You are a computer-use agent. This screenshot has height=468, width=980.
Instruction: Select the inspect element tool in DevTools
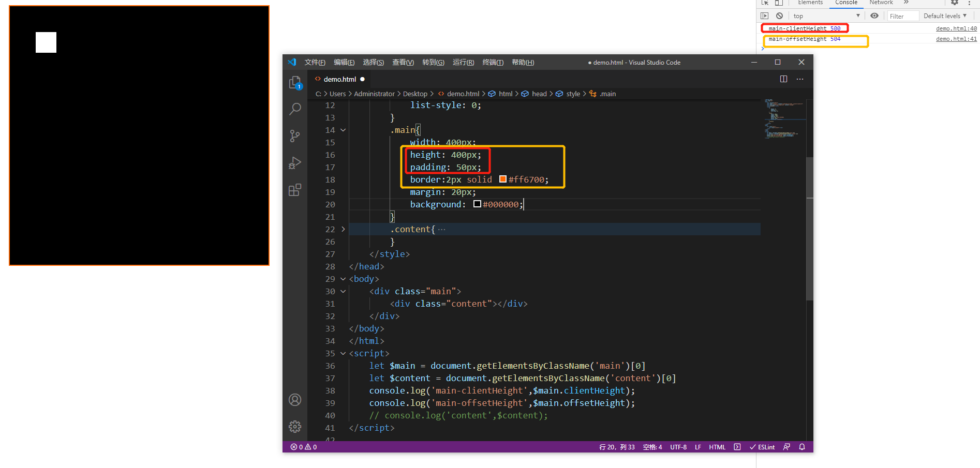(x=765, y=3)
